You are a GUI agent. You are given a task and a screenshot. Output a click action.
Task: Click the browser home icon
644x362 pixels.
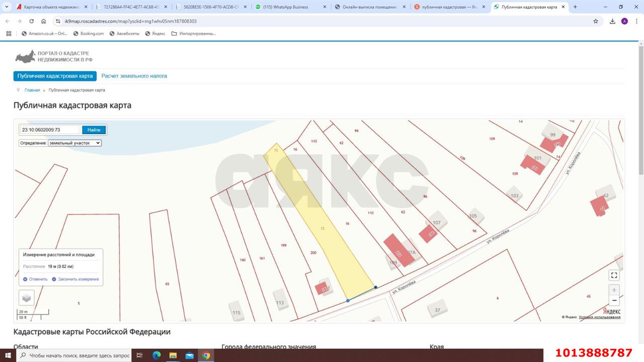pos(44,21)
